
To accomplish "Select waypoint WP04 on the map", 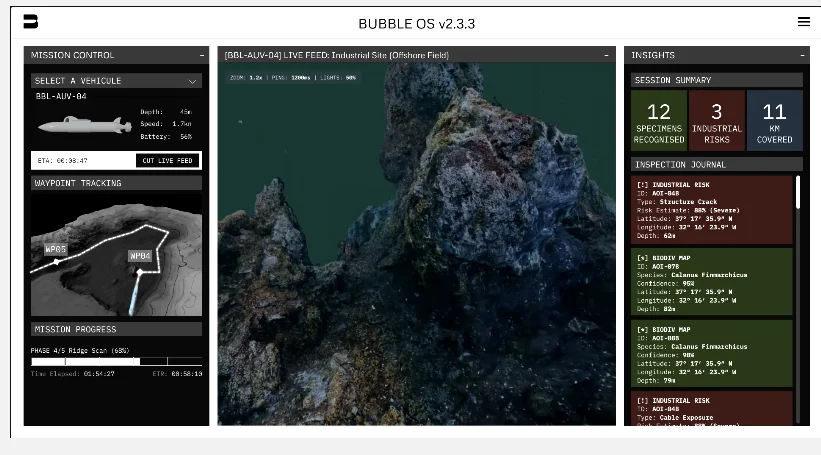I will coord(140,257).
